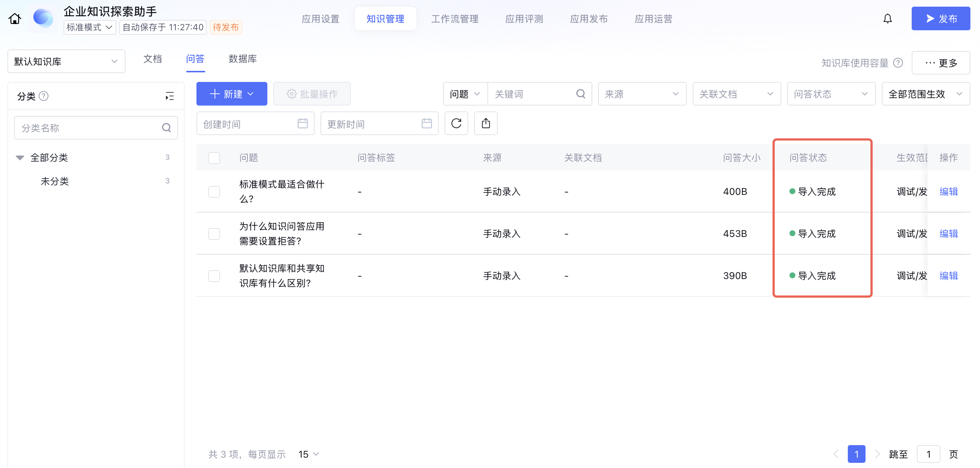The width and height of the screenshot is (980, 468).
Task: Open the 问题 search-type dropdown
Action: coord(465,93)
